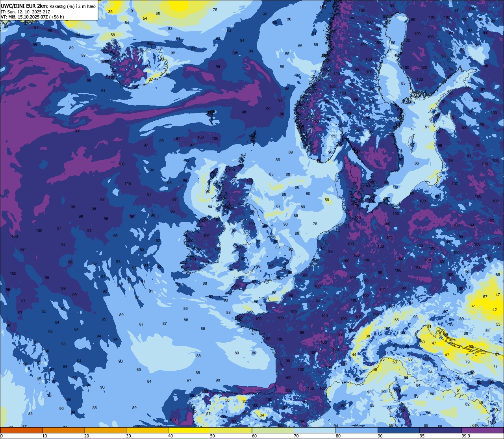Select the dark navy 95–99.9 legend swatch
The height and width of the screenshot is (439, 504).
pyautogui.click(x=441, y=430)
